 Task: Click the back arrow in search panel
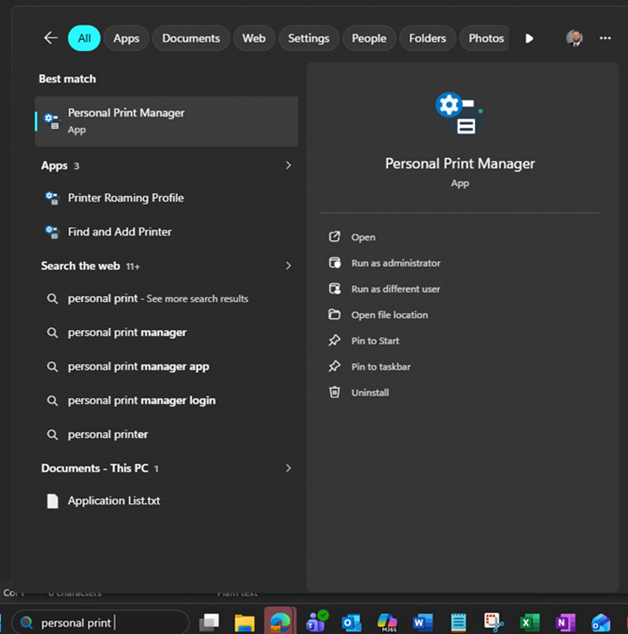click(x=51, y=38)
